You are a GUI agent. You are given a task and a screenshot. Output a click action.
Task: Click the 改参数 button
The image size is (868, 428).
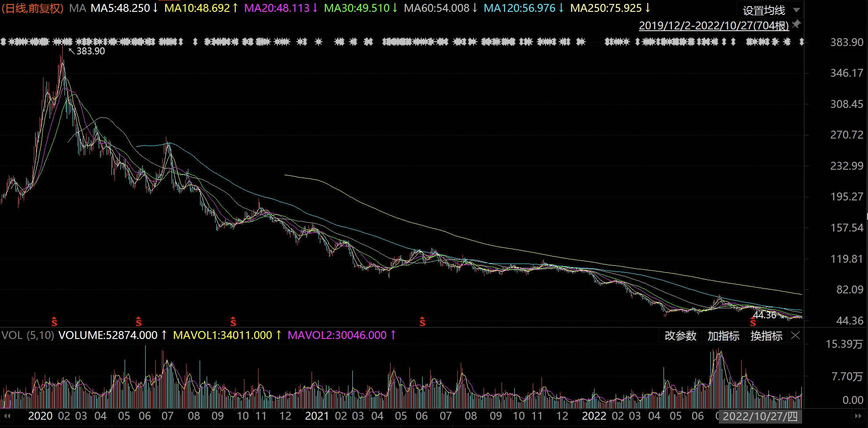[680, 336]
